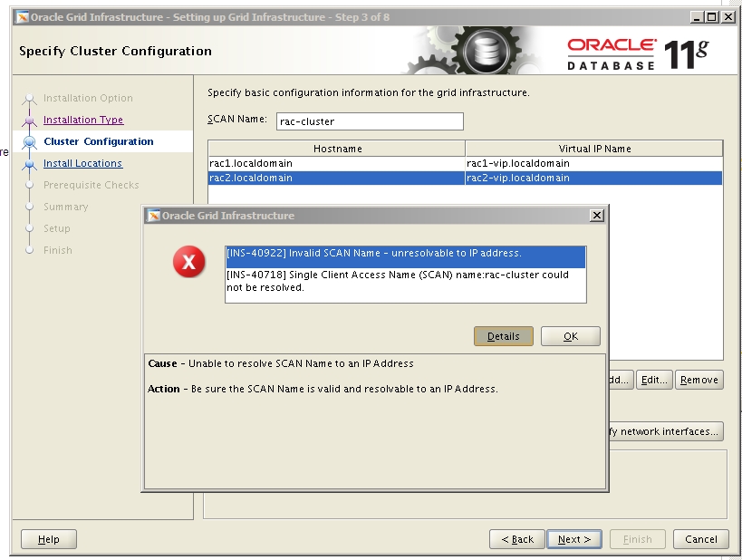
Task: Click the error dialog title bar icon
Action: tap(154, 216)
